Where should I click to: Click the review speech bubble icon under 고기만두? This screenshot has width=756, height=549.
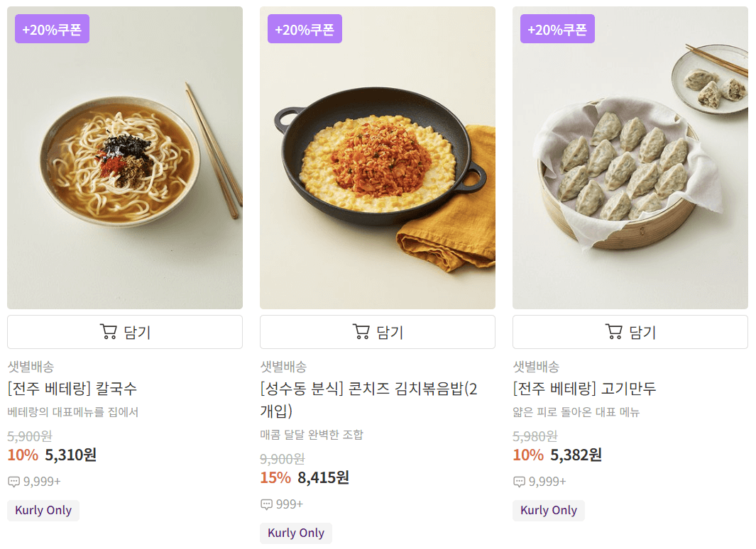[x=519, y=481]
